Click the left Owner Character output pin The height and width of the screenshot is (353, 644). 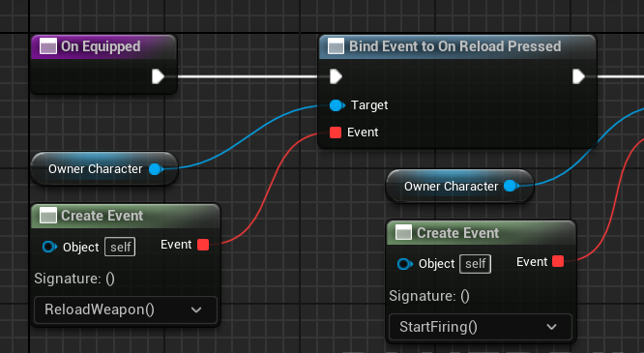(156, 169)
